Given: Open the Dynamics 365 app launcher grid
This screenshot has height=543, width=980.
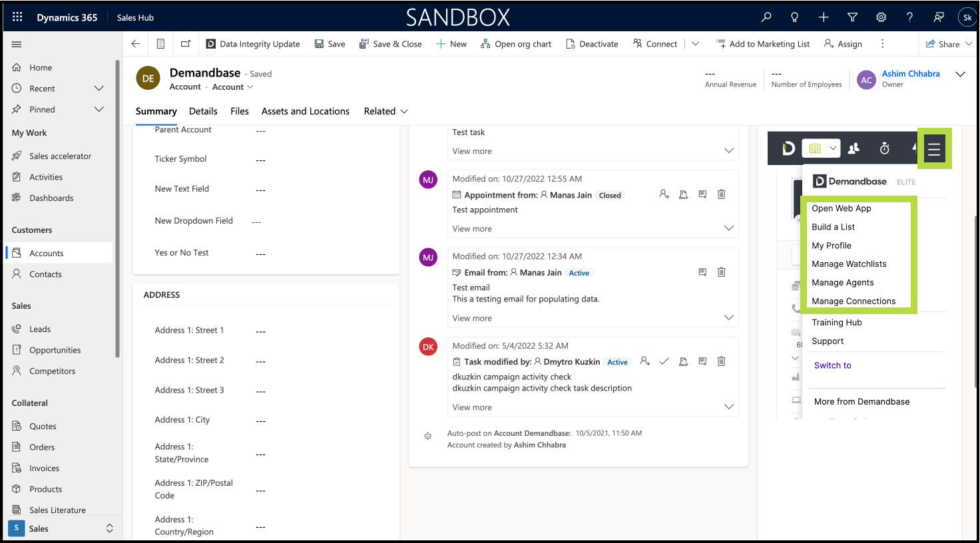Looking at the screenshot, I should pyautogui.click(x=17, y=17).
